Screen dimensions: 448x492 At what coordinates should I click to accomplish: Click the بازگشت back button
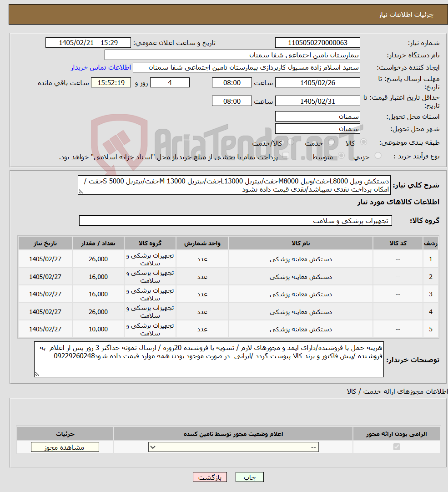click(210, 477)
